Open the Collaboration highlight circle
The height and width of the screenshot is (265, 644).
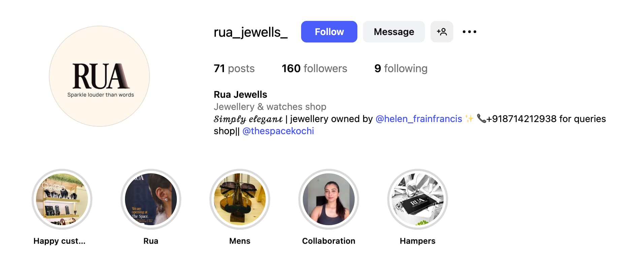(329, 199)
